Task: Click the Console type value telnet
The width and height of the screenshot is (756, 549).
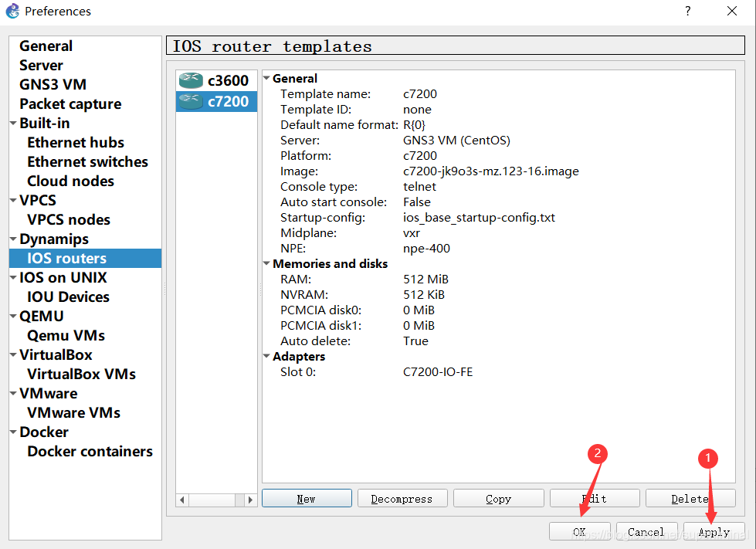Action: [419, 187]
